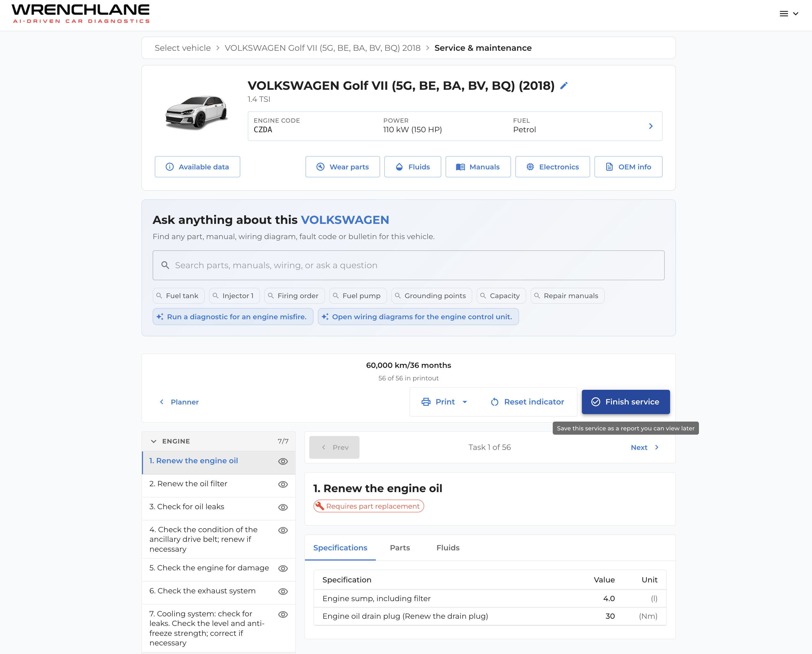This screenshot has width=812, height=654.
Task: Select the Repair manuals suggestion chip
Action: pos(567,296)
